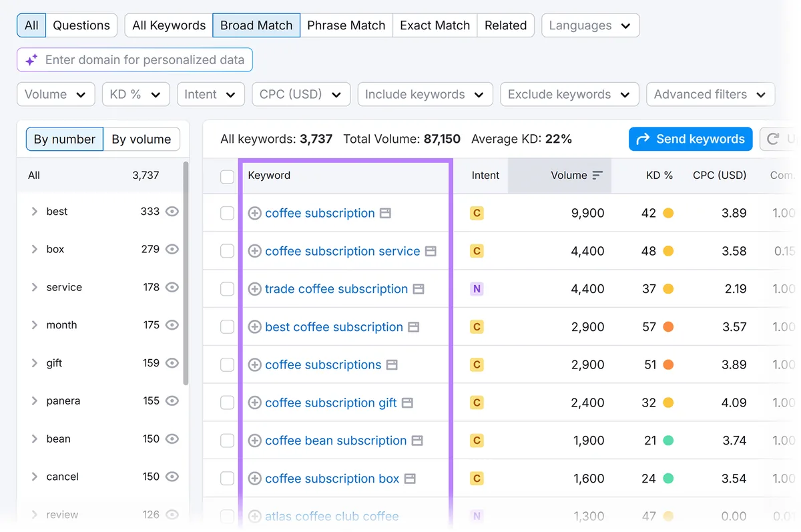Toggle eye icon for the gift group
The image size is (801, 532).
point(172,363)
